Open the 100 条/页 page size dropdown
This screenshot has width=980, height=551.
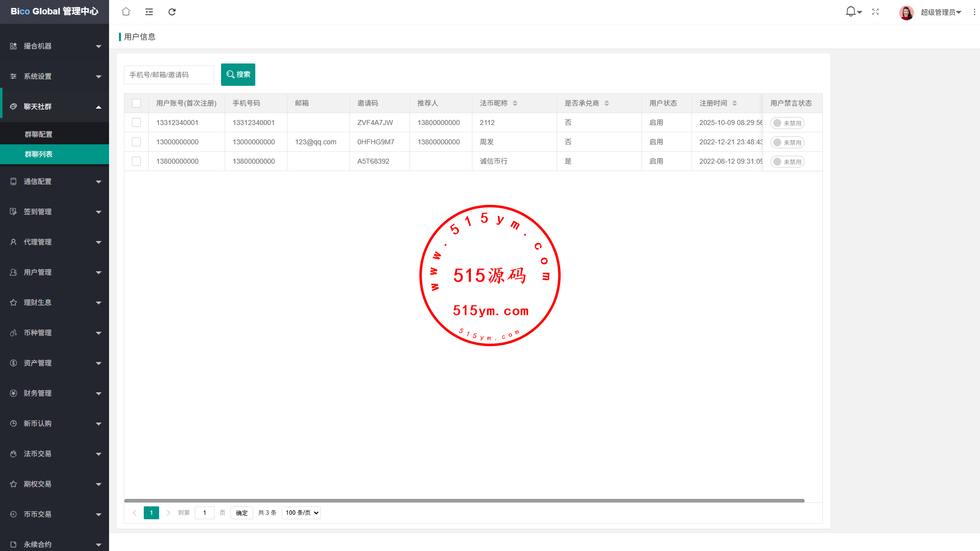tap(301, 513)
